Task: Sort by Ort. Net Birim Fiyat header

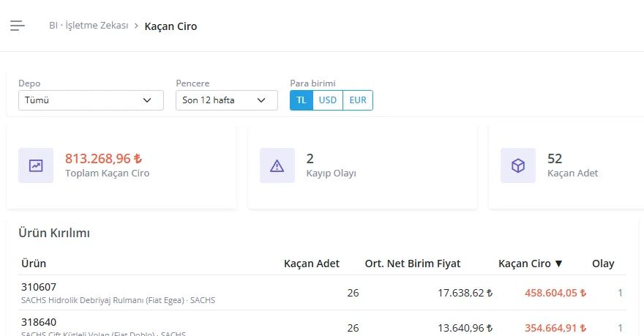Action: tap(413, 264)
